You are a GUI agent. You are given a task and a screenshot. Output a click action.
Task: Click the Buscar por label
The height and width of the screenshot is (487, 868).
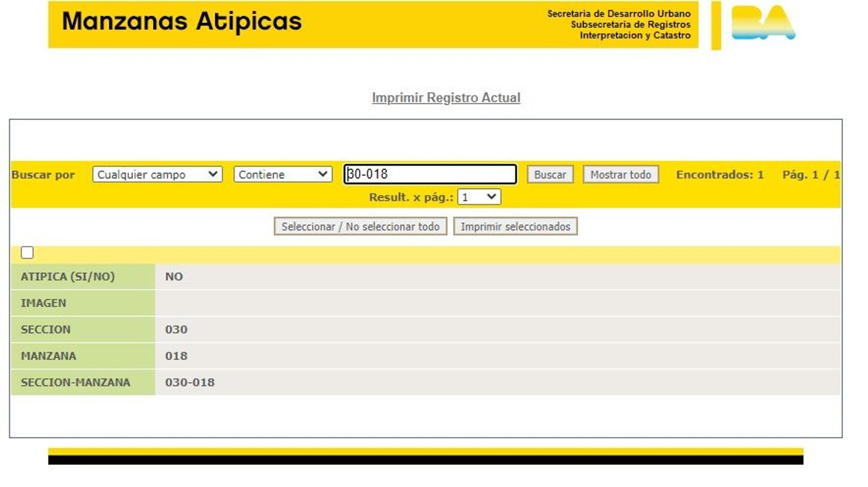43,175
